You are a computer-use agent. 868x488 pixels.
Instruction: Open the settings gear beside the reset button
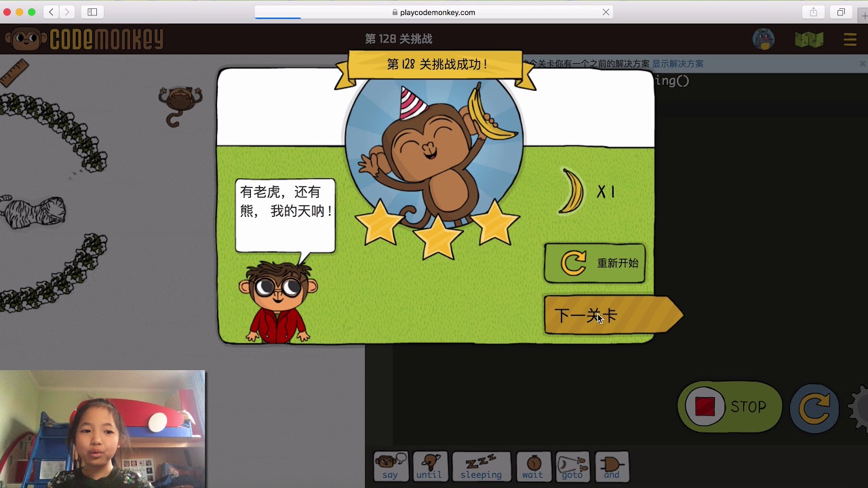(859, 408)
